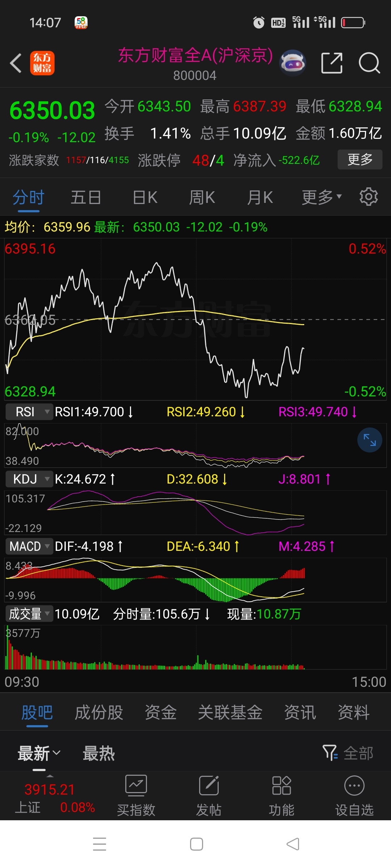Tap the intraday price line chart
The width and height of the screenshot is (391, 868).
(x=195, y=319)
